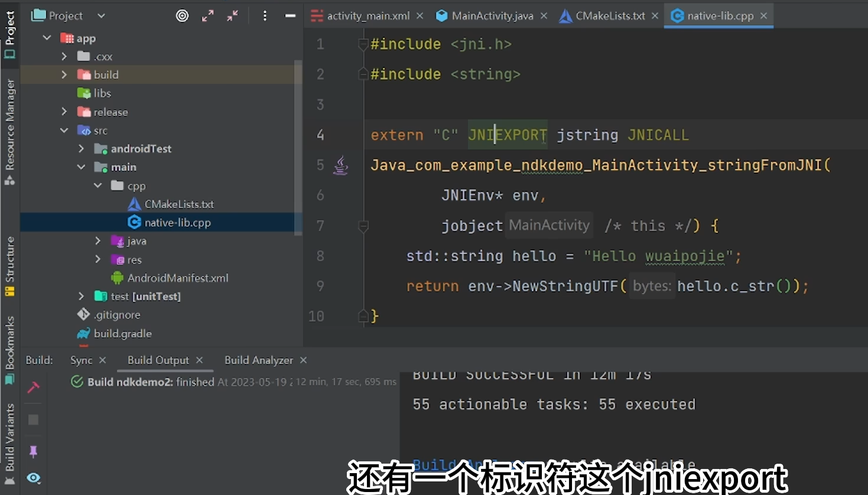Select build.gradle in the project tree

(115, 333)
